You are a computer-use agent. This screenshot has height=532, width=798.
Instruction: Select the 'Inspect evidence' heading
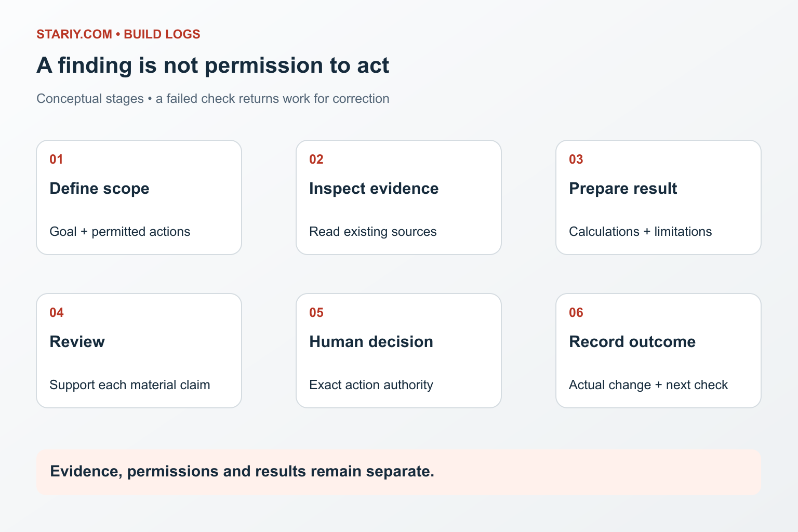point(374,189)
